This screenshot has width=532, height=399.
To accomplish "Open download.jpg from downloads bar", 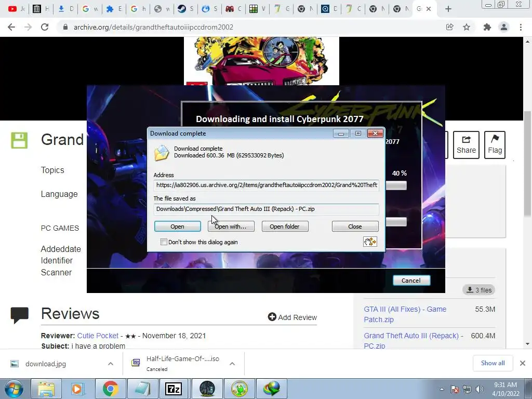I will [x=46, y=364].
